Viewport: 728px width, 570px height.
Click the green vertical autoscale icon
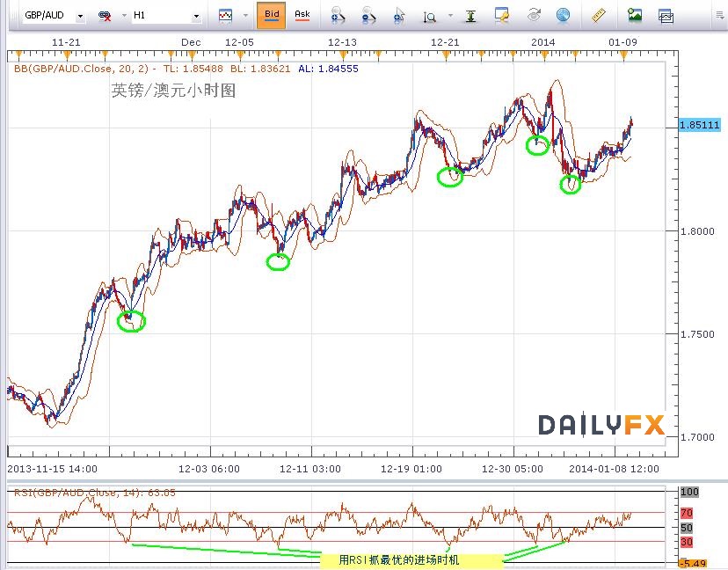pos(470,16)
